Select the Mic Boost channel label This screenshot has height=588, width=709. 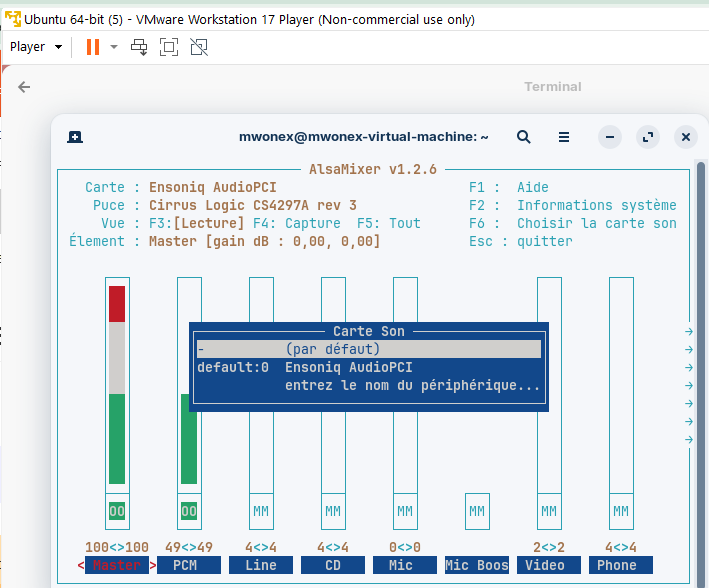tap(477, 565)
